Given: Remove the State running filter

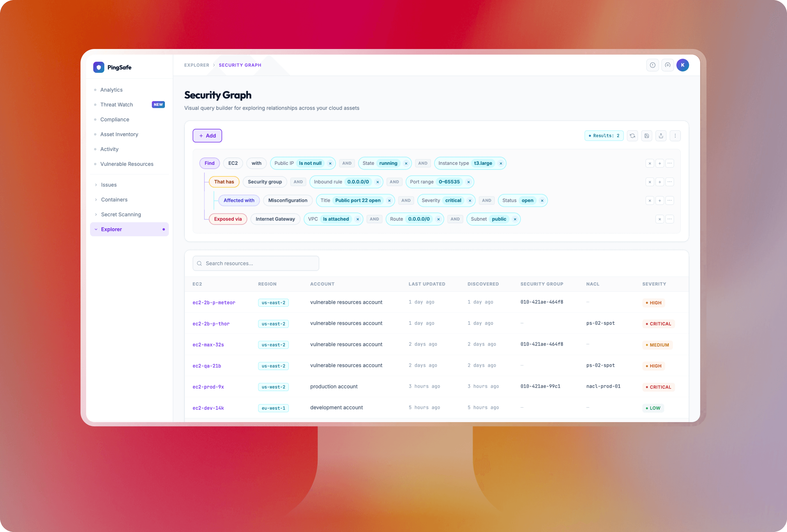Looking at the screenshot, I should 406,163.
